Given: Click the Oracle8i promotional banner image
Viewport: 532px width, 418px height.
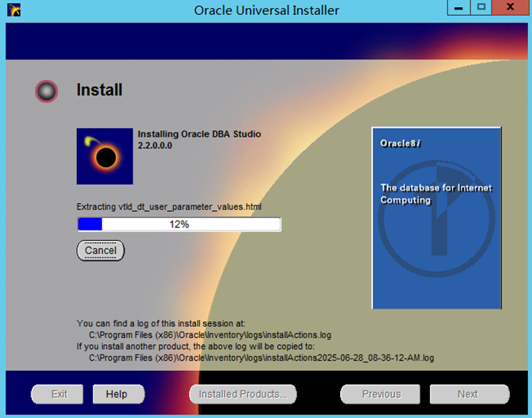Looking at the screenshot, I should point(436,218).
